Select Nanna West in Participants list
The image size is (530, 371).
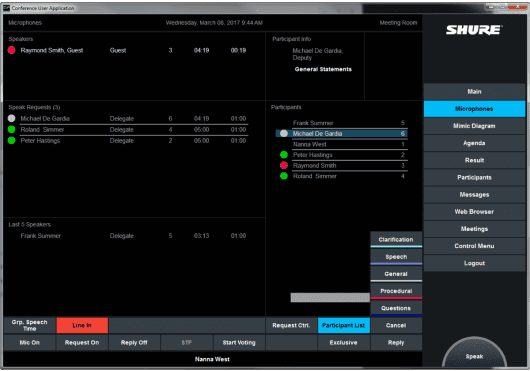point(342,144)
